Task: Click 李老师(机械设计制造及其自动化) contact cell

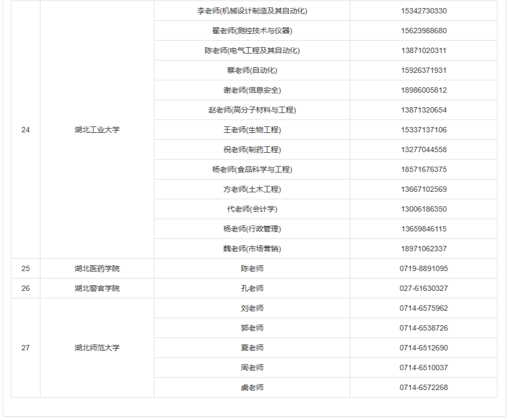Action: tap(252, 11)
